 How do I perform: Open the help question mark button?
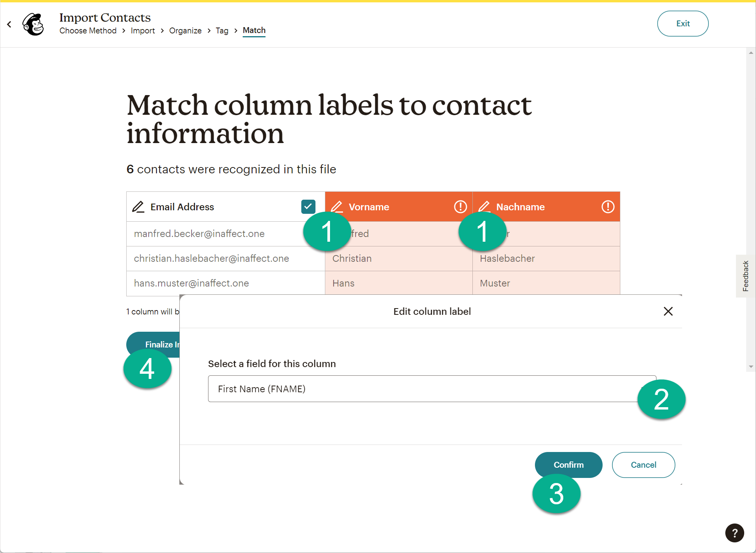(x=734, y=533)
